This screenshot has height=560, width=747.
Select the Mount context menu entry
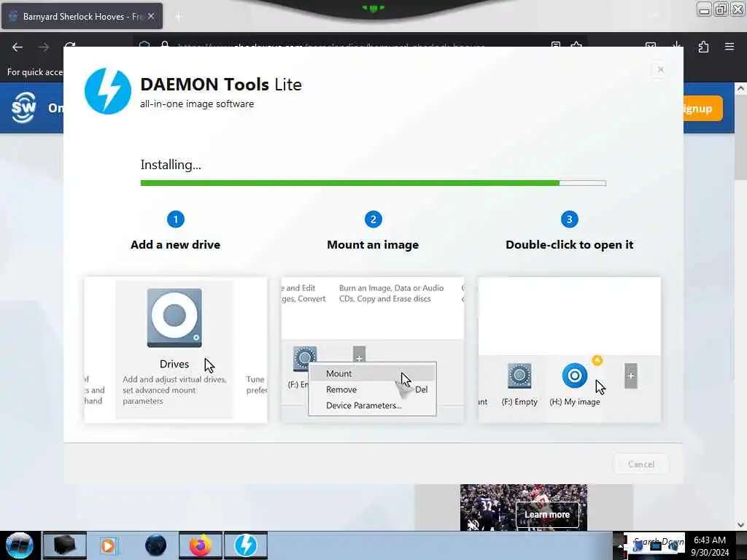372,373
